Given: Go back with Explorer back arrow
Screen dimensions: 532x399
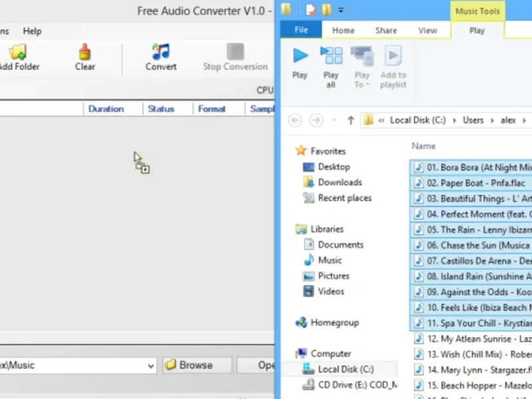Looking at the screenshot, I should click(295, 120).
